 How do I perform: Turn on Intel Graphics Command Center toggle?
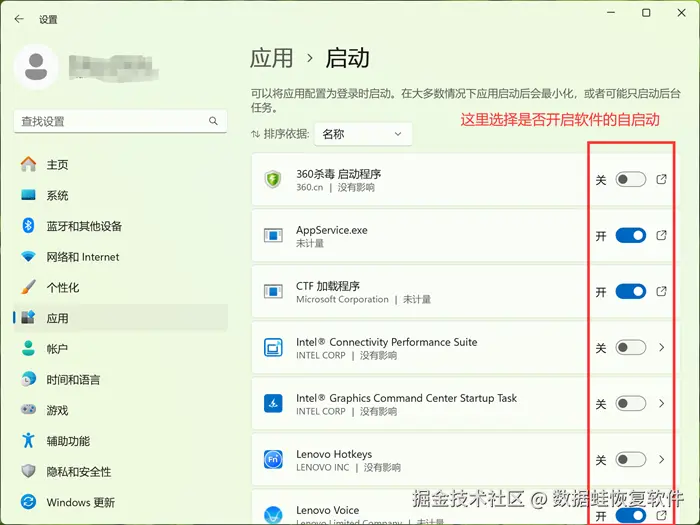tap(630, 404)
